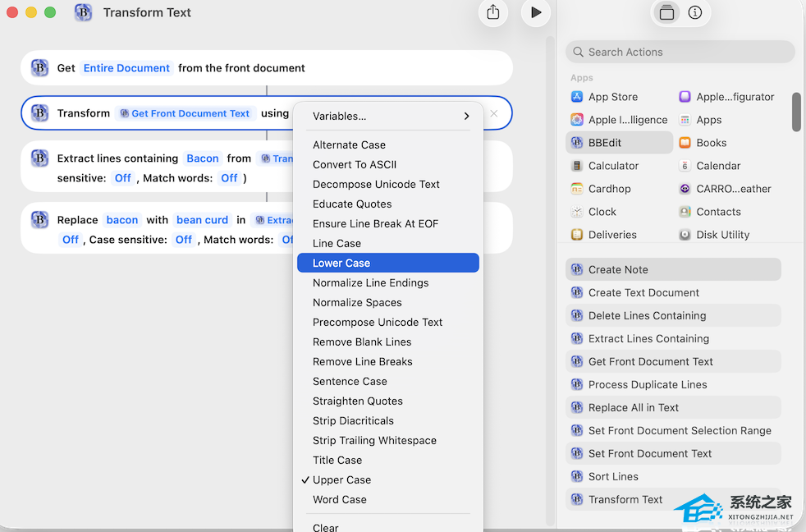Select CARROT Weather in the Apps list
806x532 pixels.
(x=727, y=189)
